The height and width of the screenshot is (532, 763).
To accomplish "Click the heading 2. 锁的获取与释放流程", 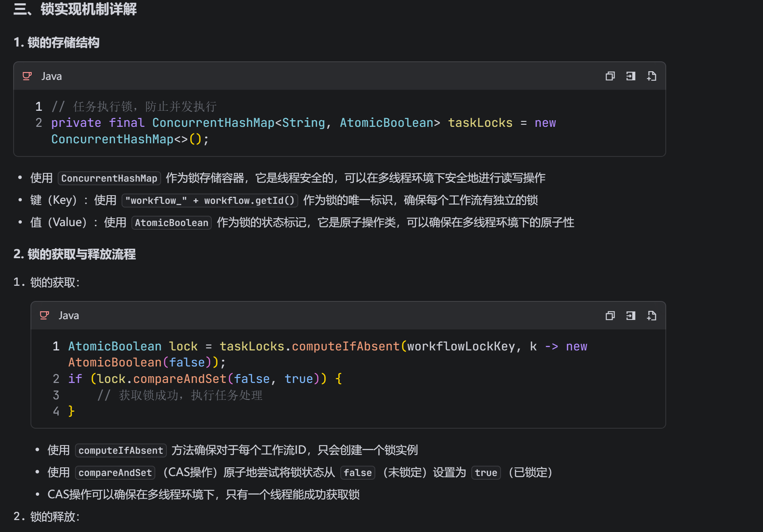I will point(75,254).
